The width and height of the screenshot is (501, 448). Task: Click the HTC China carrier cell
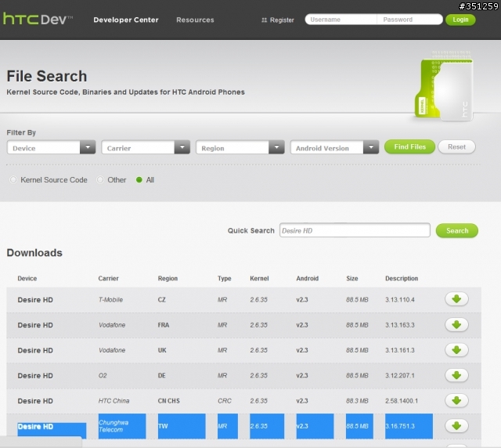pos(114,401)
